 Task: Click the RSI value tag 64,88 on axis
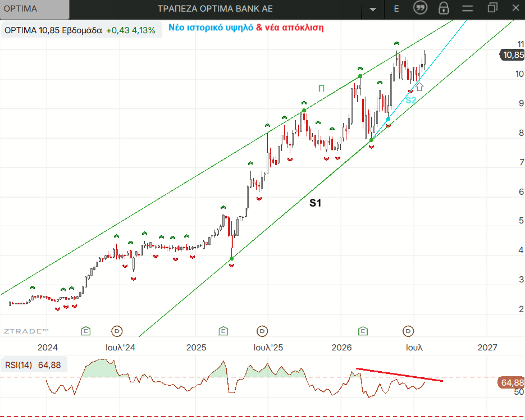(x=512, y=382)
